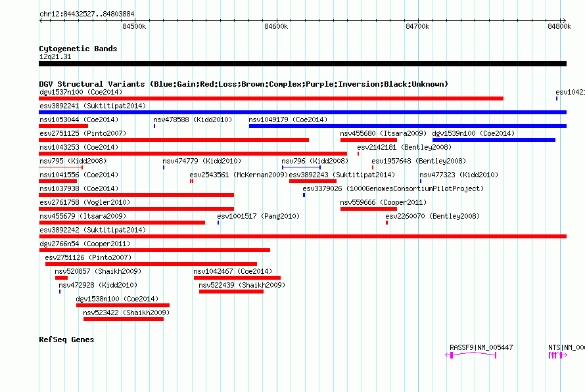Open the nsv1053044 (Coe2014) variant
The height and width of the screenshot is (392, 585).
[79, 120]
